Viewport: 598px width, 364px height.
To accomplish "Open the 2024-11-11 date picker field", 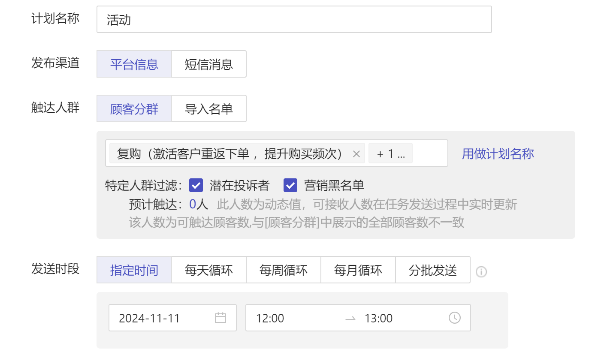I will 172,318.
